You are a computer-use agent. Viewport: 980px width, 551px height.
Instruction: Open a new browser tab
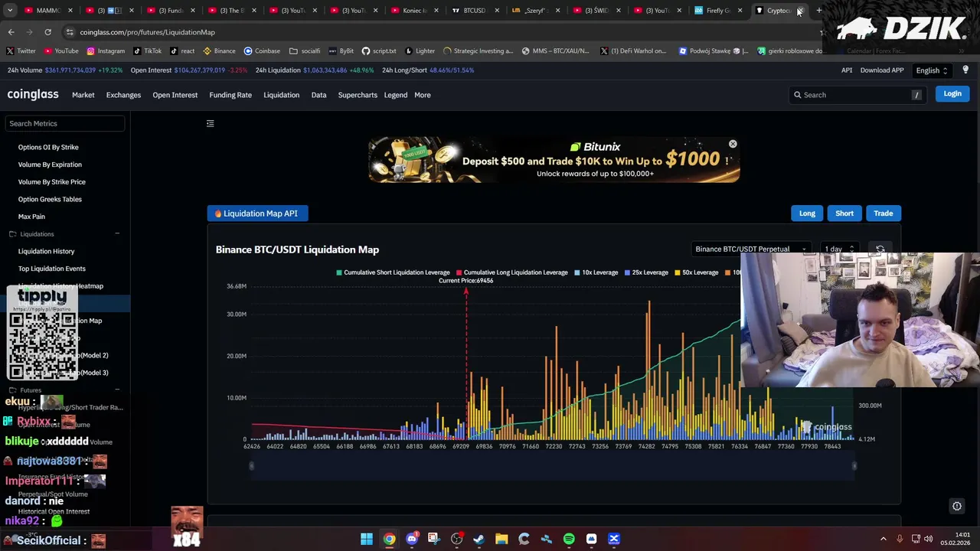pos(819,11)
